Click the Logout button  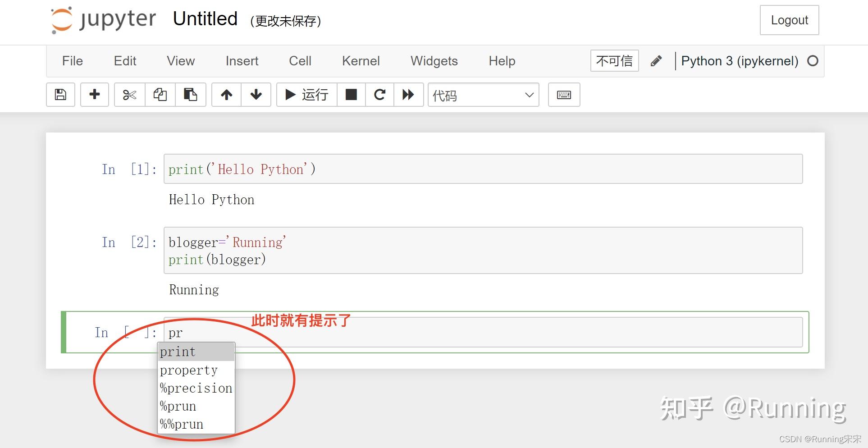pyautogui.click(x=789, y=20)
